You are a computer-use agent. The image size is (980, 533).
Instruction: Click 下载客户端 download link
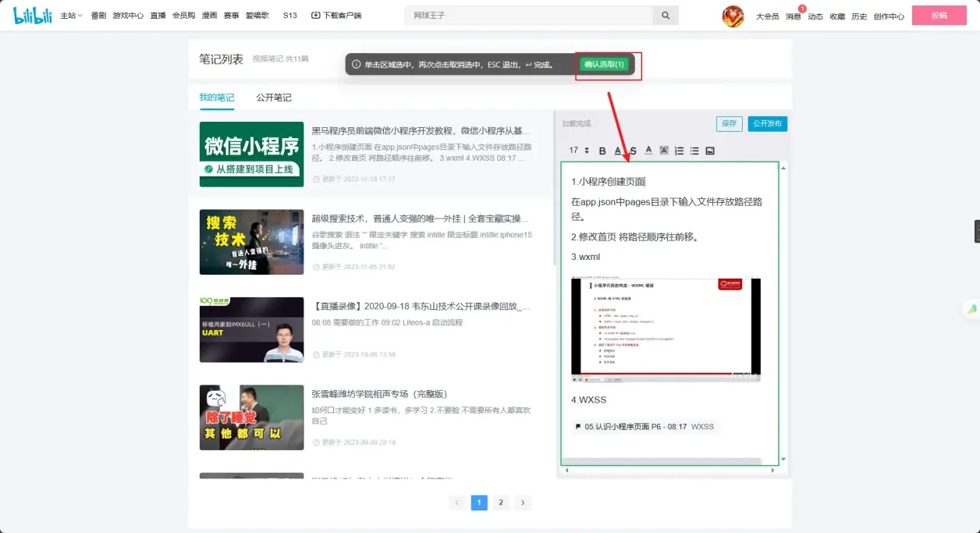(x=336, y=16)
